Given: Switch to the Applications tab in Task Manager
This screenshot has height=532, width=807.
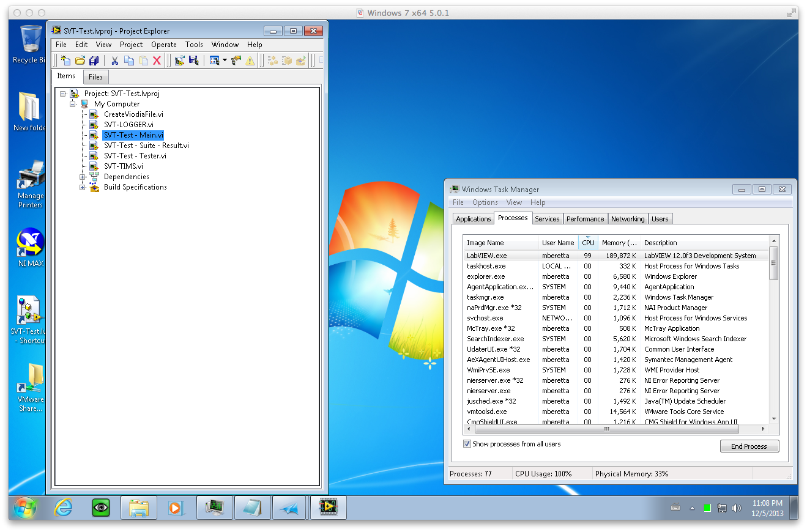Looking at the screenshot, I should pyautogui.click(x=474, y=219).
